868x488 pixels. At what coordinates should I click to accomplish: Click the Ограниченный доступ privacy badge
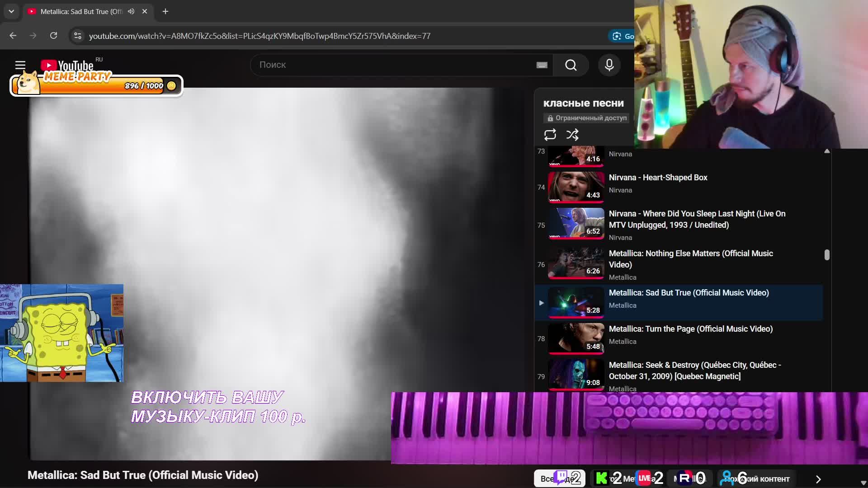(x=586, y=118)
